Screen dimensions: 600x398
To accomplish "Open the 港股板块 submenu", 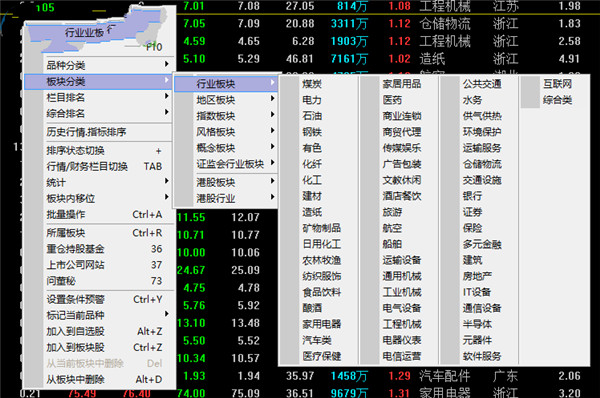I will tap(225, 183).
